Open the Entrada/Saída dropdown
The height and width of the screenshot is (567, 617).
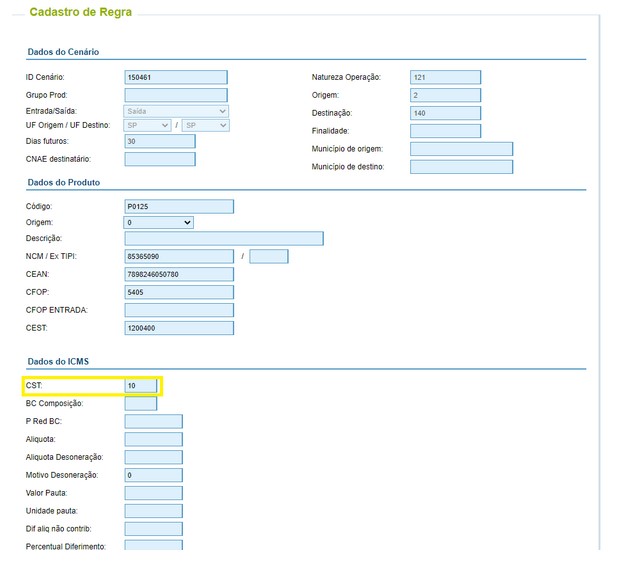pyautogui.click(x=176, y=111)
